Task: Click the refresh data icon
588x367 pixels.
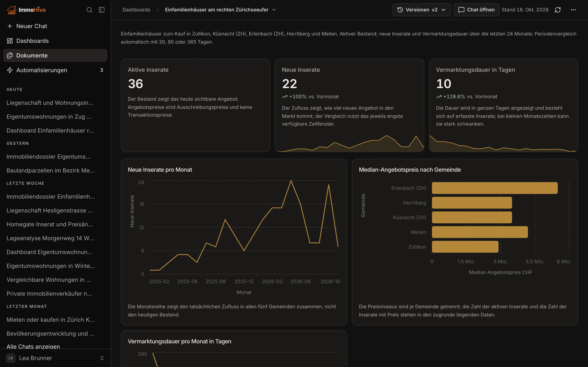Action: tap(558, 10)
